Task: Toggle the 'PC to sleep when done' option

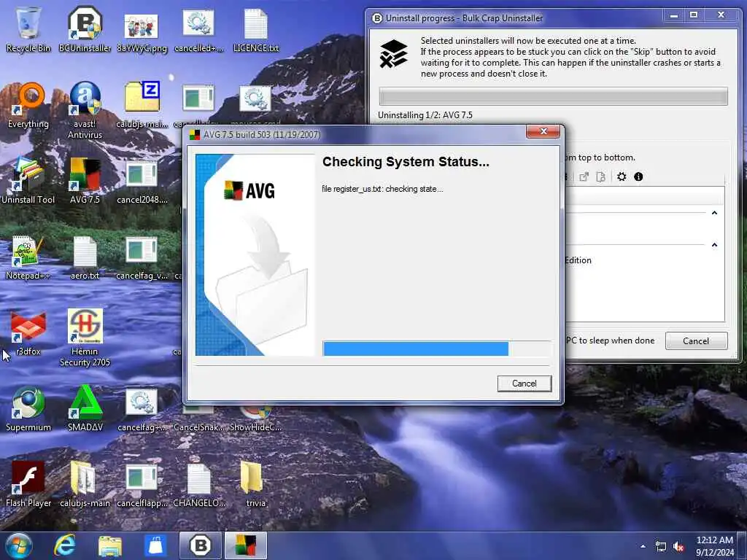Action: point(611,341)
